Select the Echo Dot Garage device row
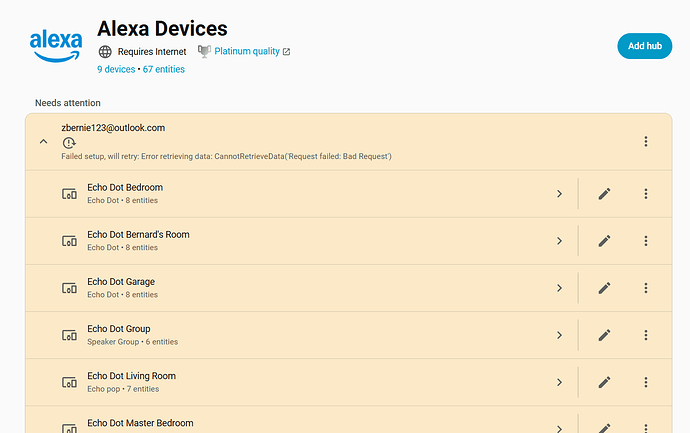This screenshot has height=433, width=690. point(300,288)
